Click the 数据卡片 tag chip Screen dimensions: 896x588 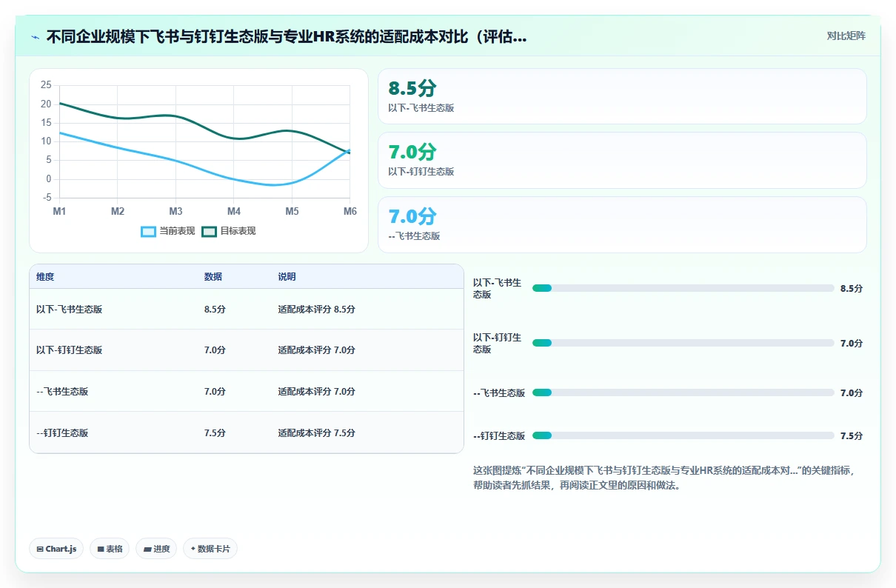[x=210, y=549]
